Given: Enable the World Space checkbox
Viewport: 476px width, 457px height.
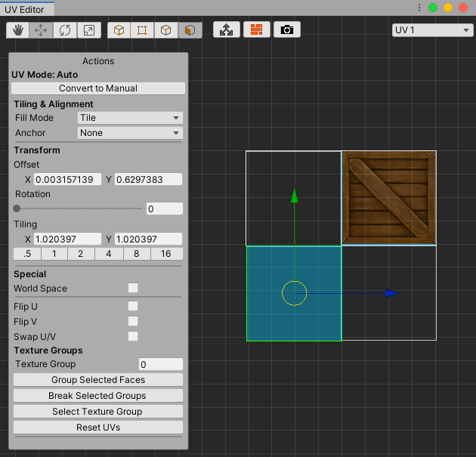Looking at the screenshot, I should pyautogui.click(x=133, y=289).
